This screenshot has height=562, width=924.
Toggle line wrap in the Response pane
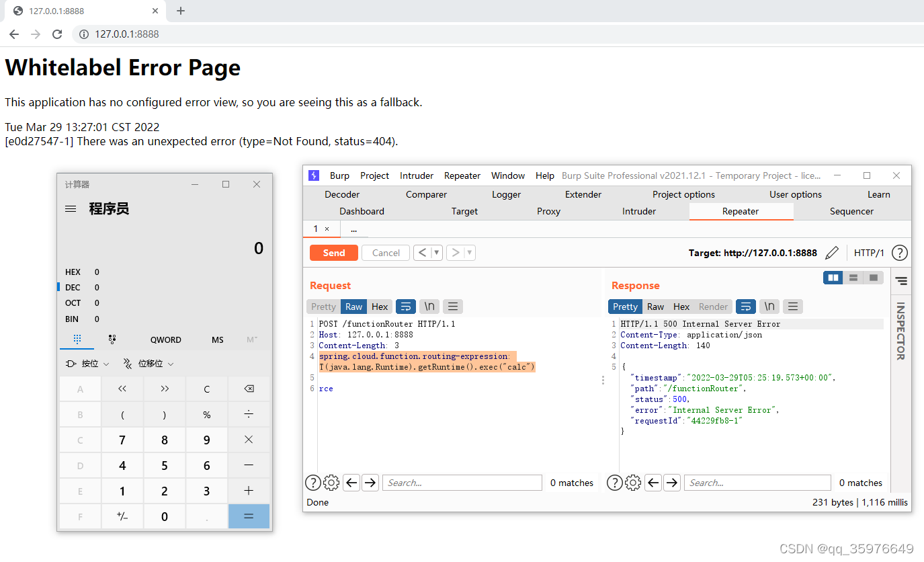coord(746,307)
